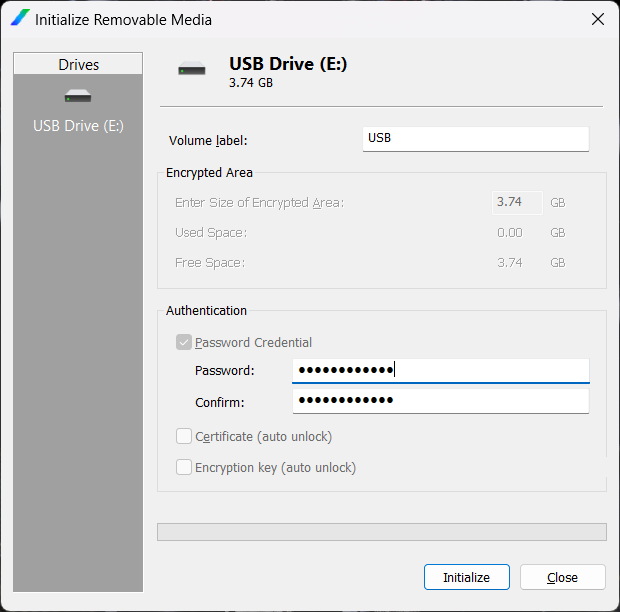Click the 'Enter Size of Encrypted Area:' label
620x612 pixels.
[x=259, y=203]
